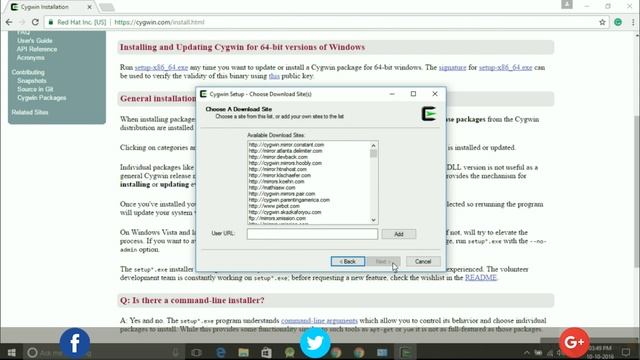The width and height of the screenshot is (640, 360).
Task: Switch to the Cygwin Setup taskbar icon
Action: point(406,352)
